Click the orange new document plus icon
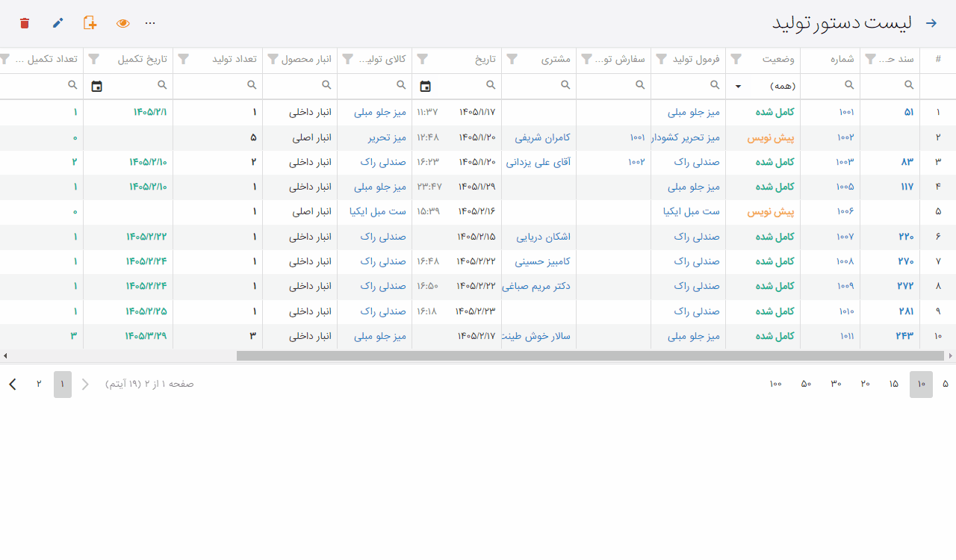 click(x=90, y=23)
